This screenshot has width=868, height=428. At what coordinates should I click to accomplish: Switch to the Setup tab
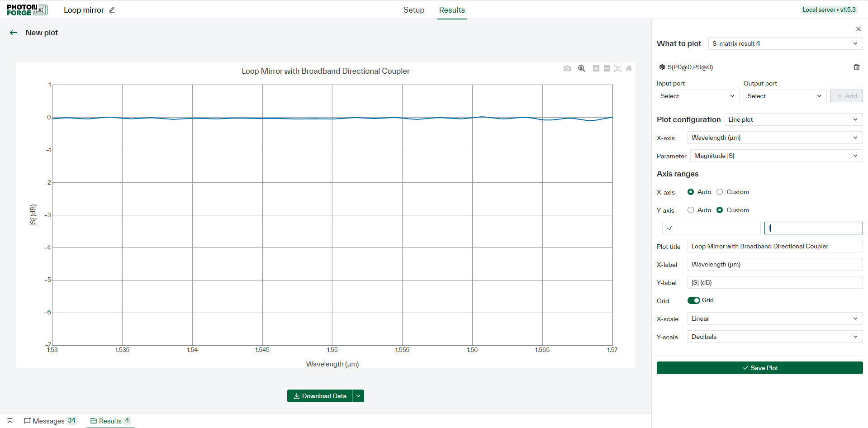pos(414,10)
